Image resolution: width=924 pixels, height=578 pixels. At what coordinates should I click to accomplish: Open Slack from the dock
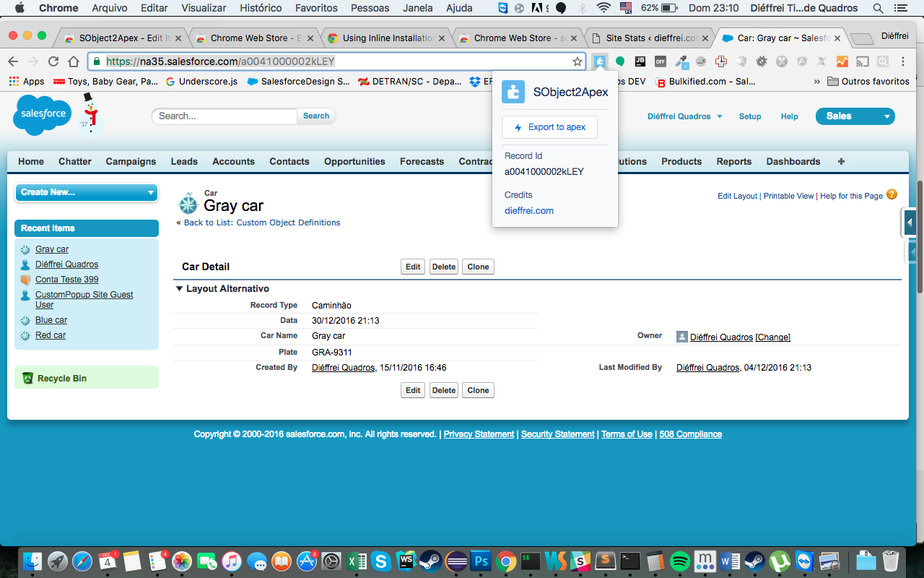[x=580, y=561]
